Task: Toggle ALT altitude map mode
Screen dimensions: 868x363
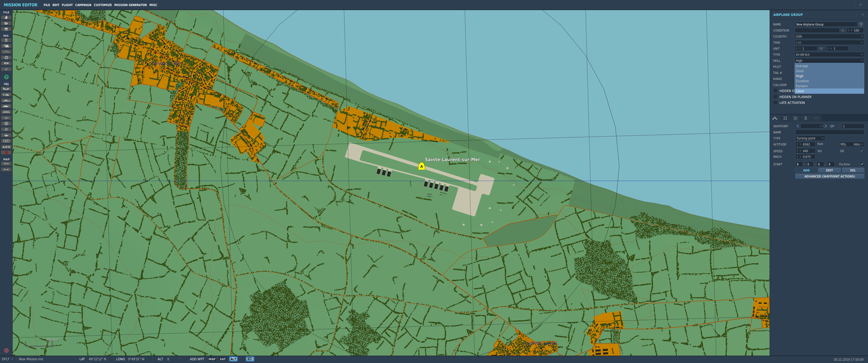Action: (233, 359)
